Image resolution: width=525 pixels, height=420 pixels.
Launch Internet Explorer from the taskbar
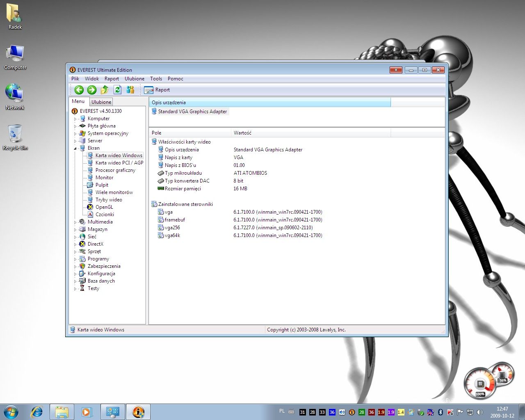click(37, 411)
